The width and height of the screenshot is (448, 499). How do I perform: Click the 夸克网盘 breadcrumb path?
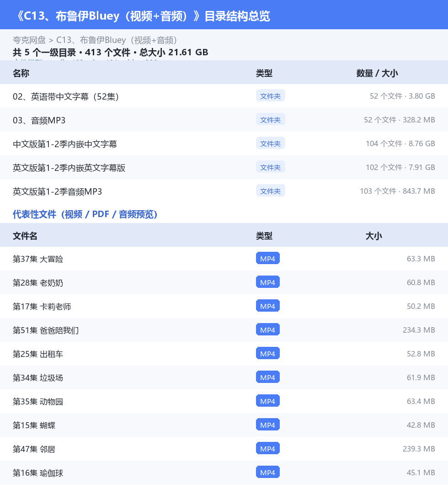pos(95,40)
